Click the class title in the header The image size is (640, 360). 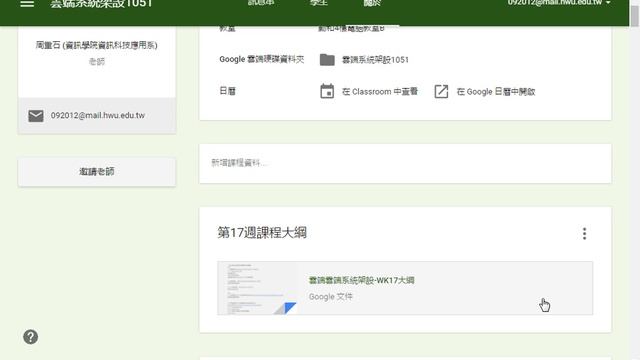(101, 4)
